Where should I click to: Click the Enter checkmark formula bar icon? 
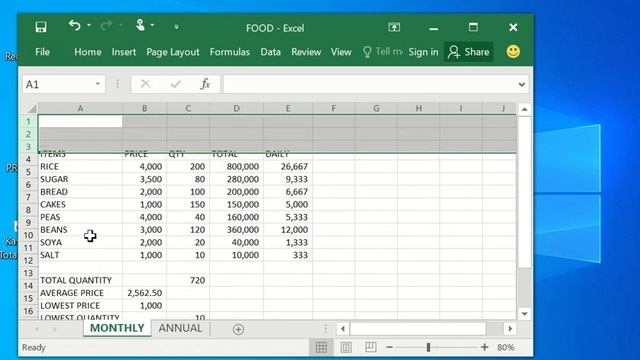tap(176, 84)
